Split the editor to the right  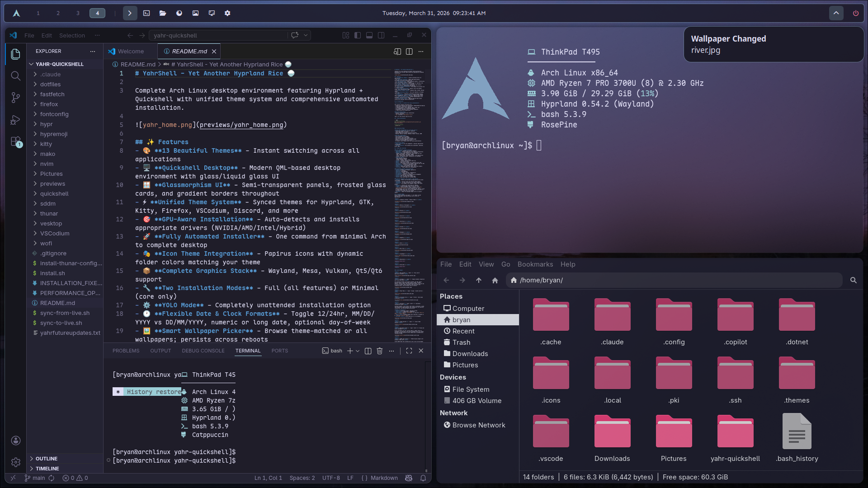click(x=409, y=52)
